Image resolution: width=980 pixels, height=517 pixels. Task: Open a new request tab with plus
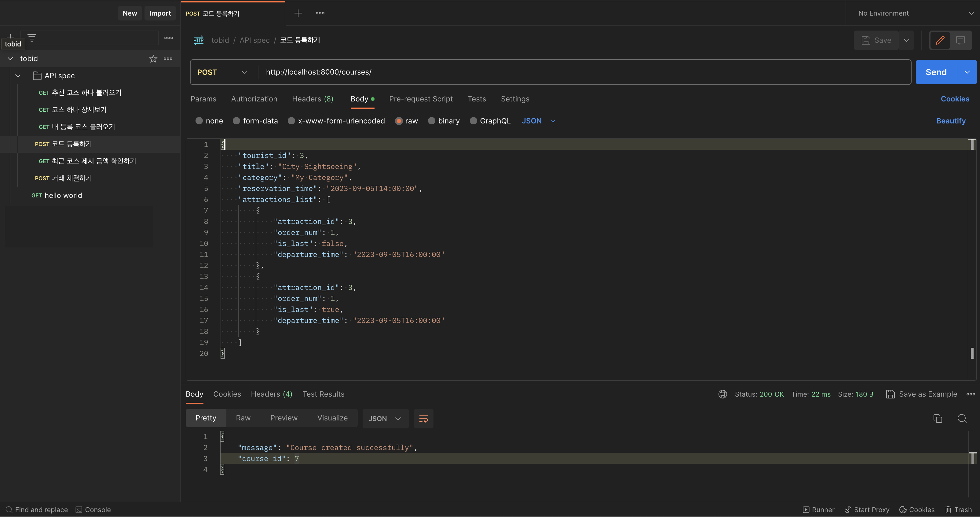(x=298, y=13)
